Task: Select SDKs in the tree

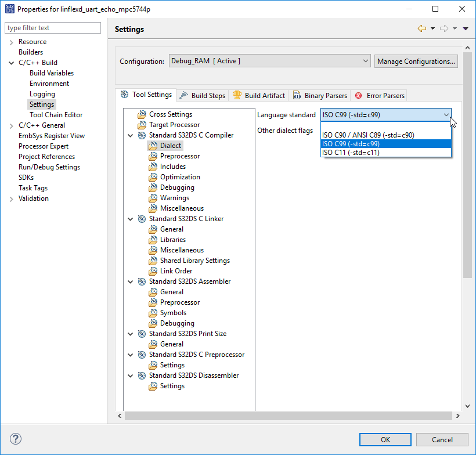Action: (x=26, y=178)
